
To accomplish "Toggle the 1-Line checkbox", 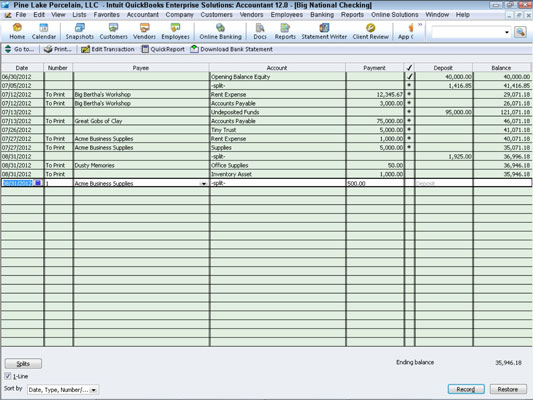I will point(8,376).
